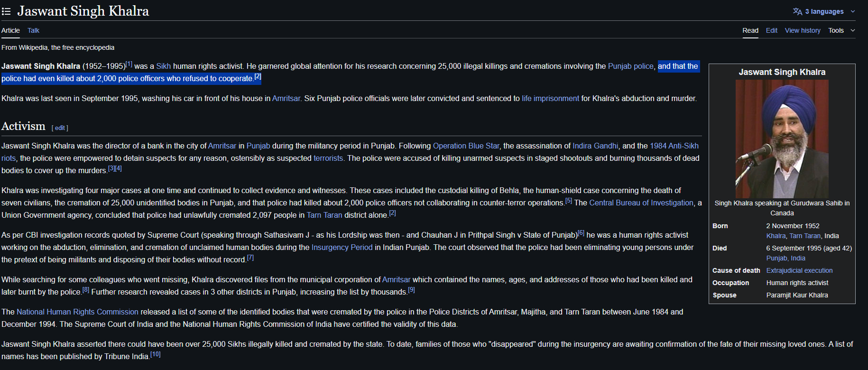Open the Sikh link in the intro
The width and height of the screenshot is (868, 370).
pyautogui.click(x=163, y=66)
